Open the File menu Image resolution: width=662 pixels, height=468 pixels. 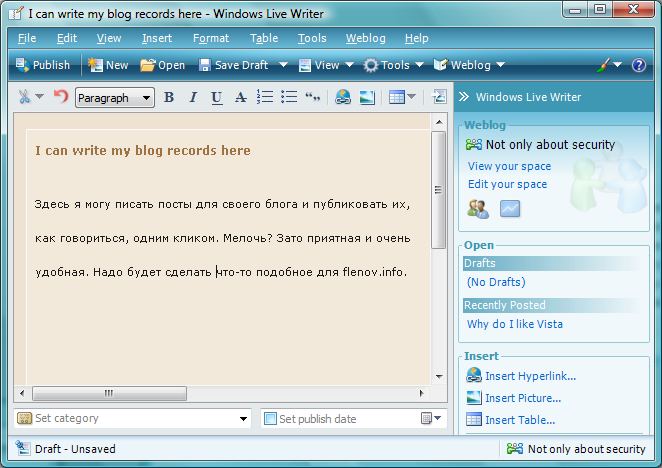[x=27, y=38]
